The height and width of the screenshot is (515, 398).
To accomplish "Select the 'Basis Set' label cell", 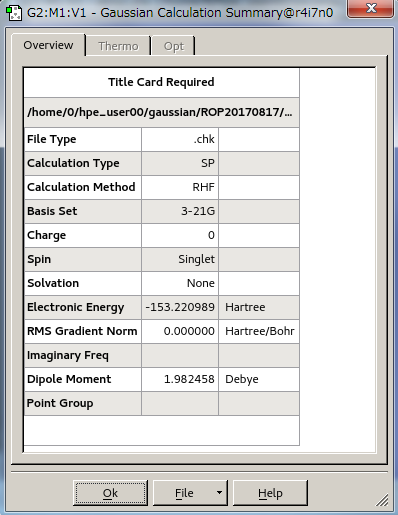I will click(x=83, y=211).
